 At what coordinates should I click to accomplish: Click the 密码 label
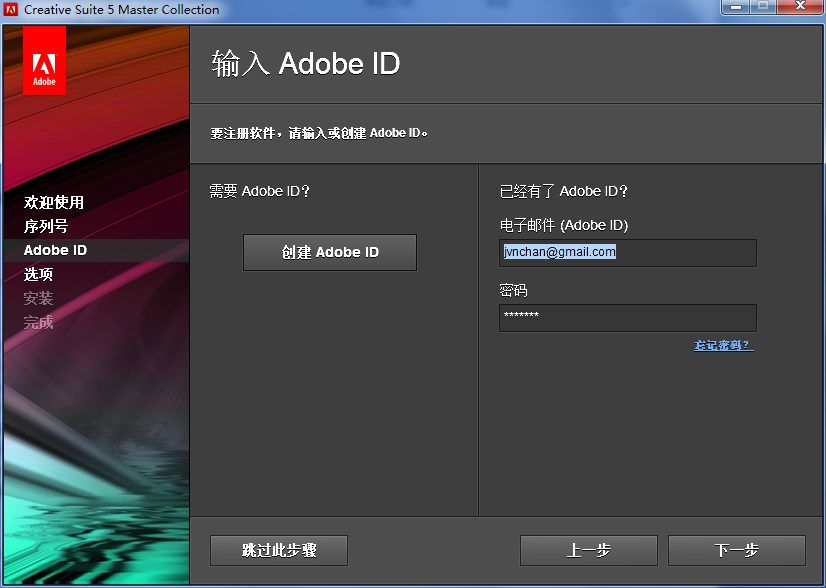513,290
